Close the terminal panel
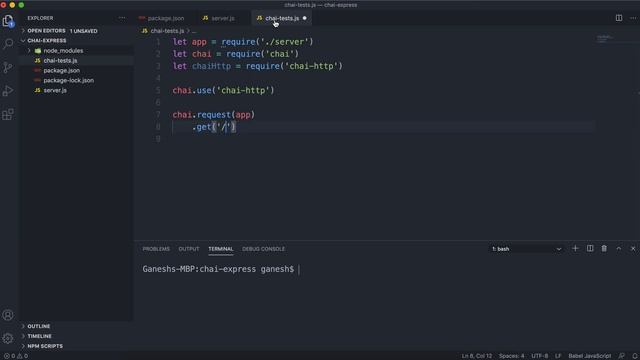640x360 pixels. (x=633, y=248)
